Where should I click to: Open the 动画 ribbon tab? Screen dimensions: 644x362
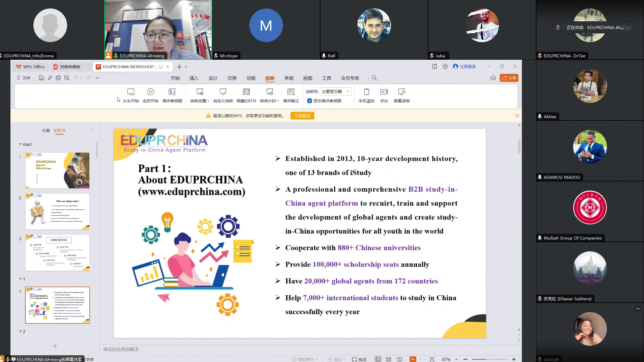[x=251, y=78]
